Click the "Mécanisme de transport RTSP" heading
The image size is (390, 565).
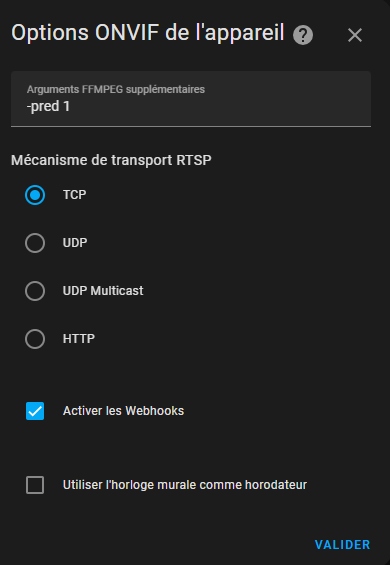111,160
